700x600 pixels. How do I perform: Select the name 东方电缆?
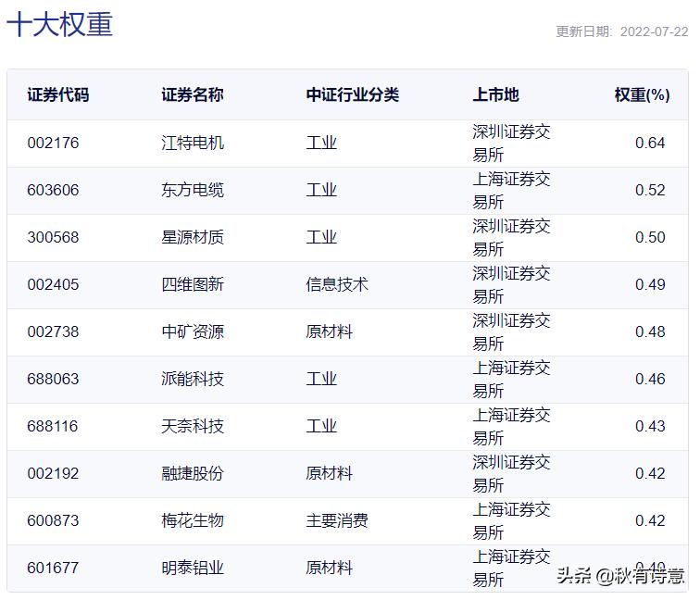193,190
